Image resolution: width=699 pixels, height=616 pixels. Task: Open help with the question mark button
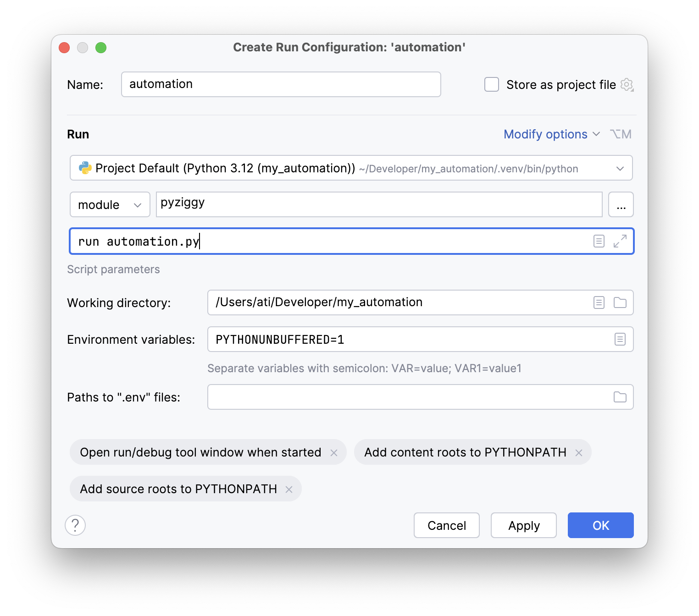pos(75,525)
